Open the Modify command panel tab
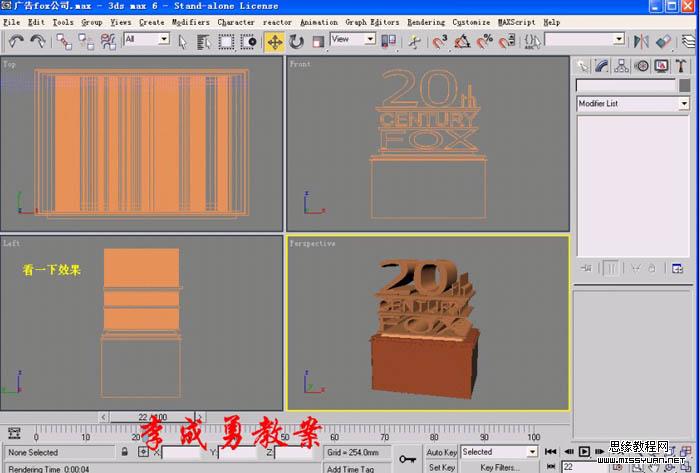 602,66
